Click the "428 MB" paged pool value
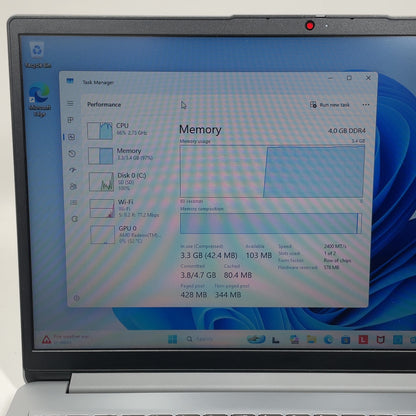This screenshot has height=416, width=416. [194, 295]
